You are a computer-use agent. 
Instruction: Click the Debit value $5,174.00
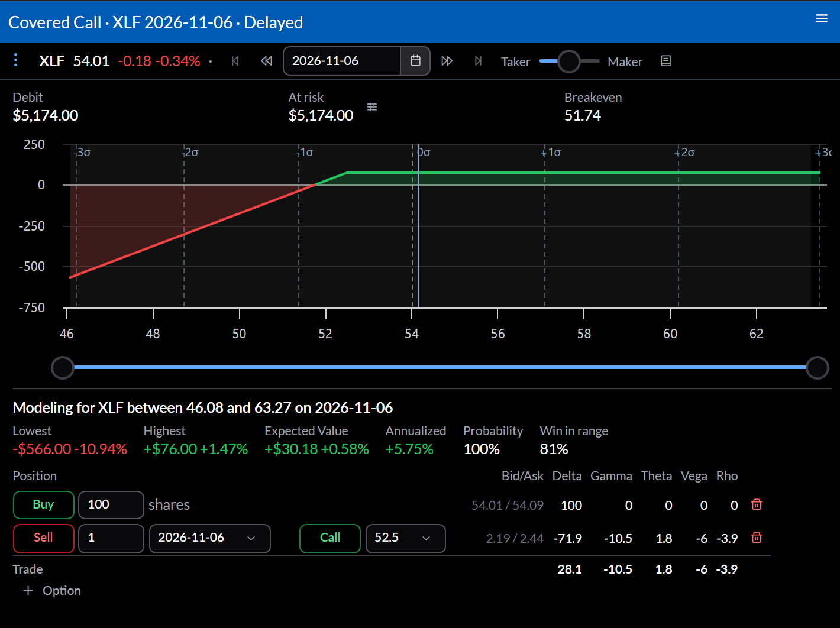pos(46,115)
